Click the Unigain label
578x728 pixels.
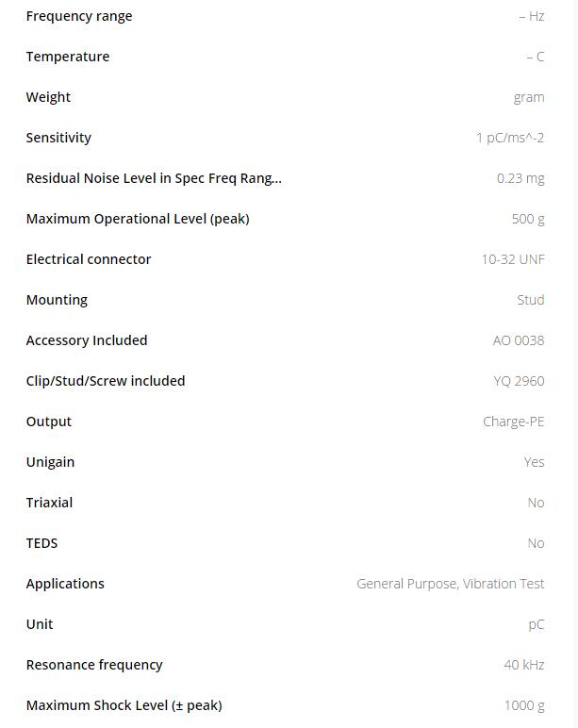coord(50,462)
